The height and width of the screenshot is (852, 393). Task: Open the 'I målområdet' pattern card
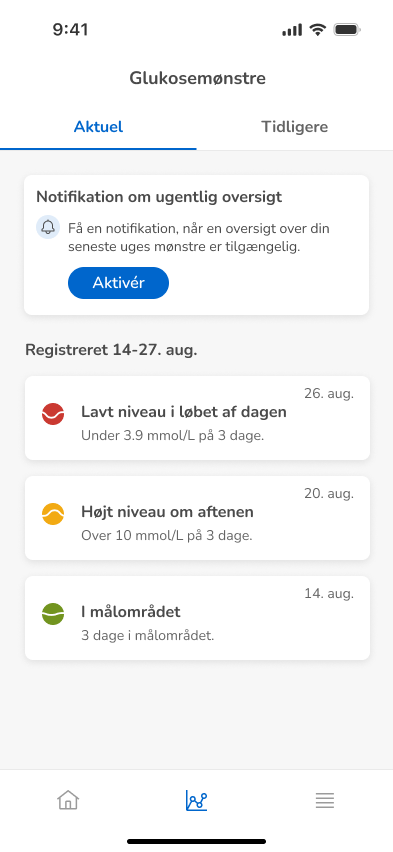click(x=197, y=618)
